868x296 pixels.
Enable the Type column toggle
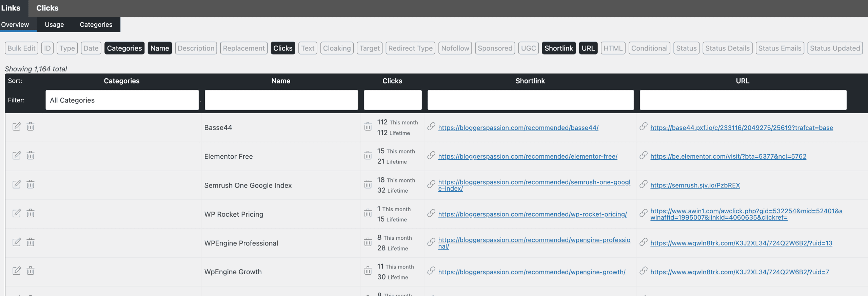[67, 48]
